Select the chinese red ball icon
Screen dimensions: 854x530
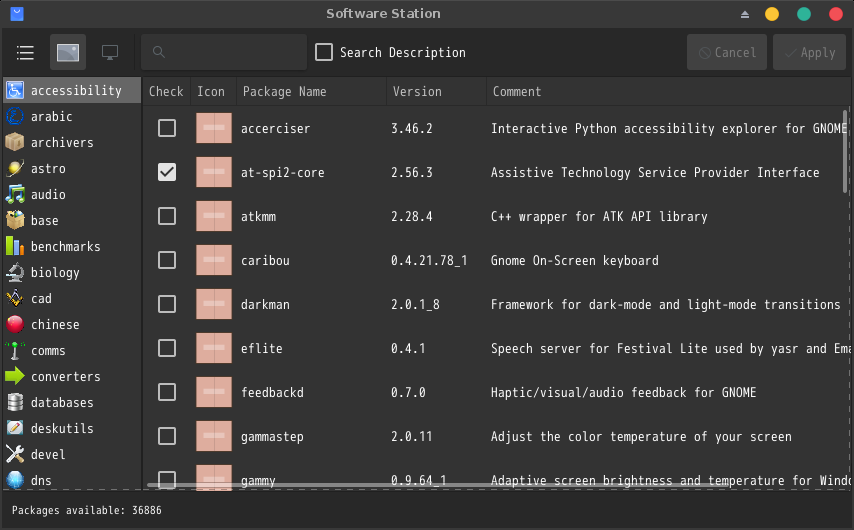click(15, 324)
